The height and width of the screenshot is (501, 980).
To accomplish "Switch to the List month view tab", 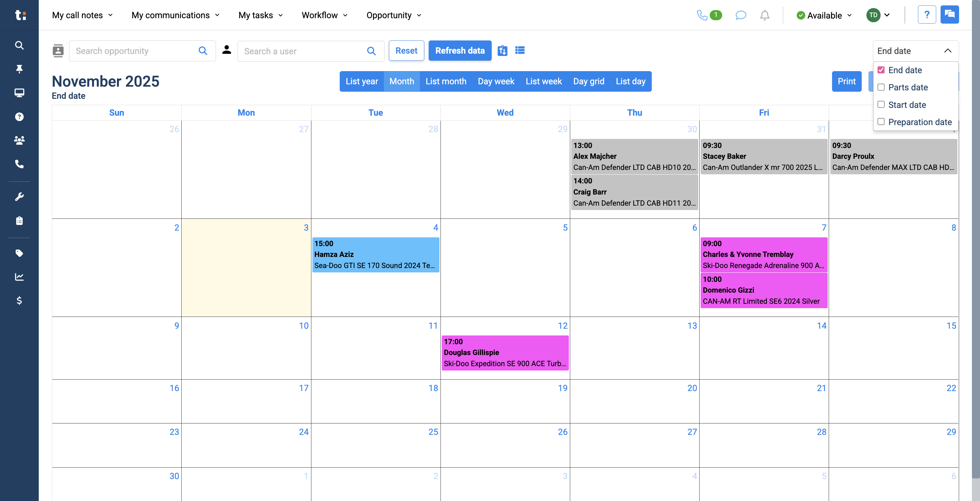I will (x=446, y=81).
